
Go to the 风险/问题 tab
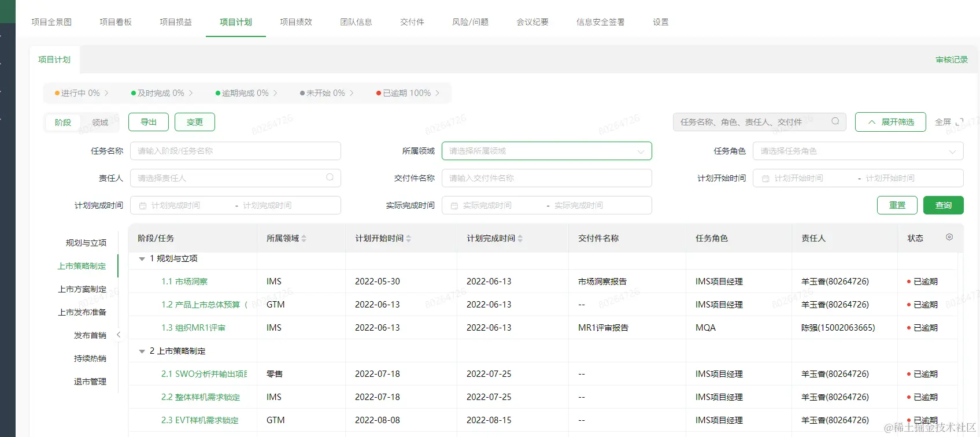470,22
